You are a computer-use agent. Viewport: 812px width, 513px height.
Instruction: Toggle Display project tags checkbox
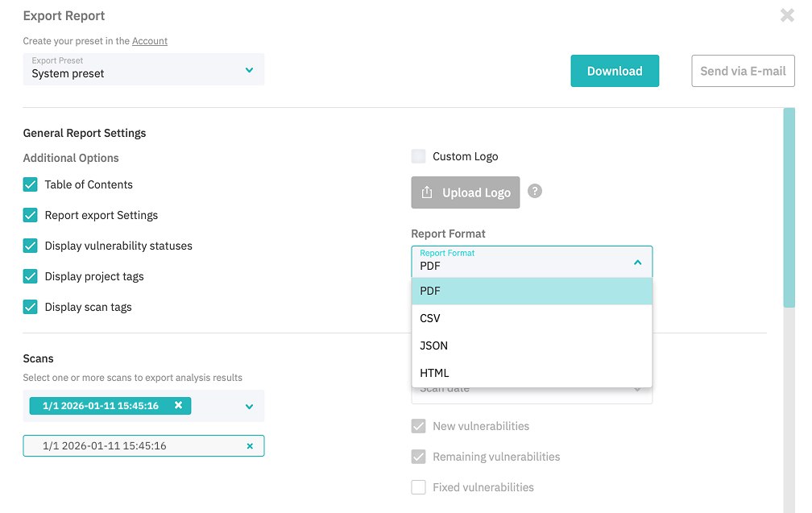[30, 276]
